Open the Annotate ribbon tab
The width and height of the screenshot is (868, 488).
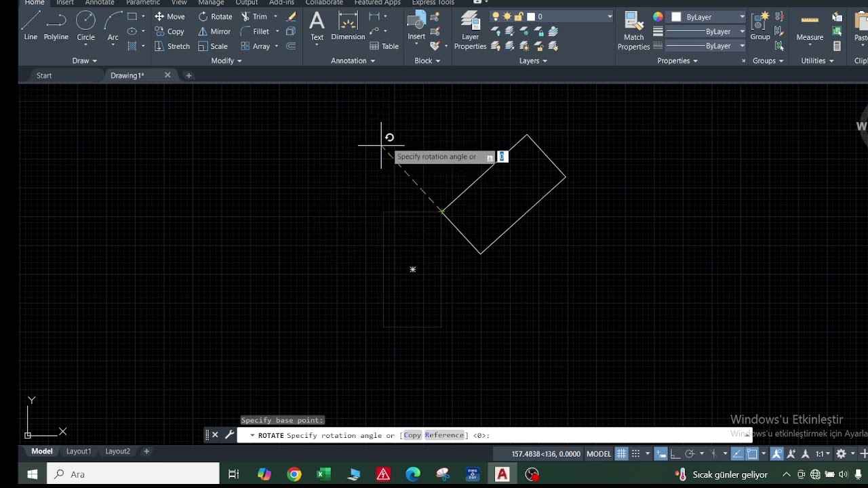click(x=100, y=3)
